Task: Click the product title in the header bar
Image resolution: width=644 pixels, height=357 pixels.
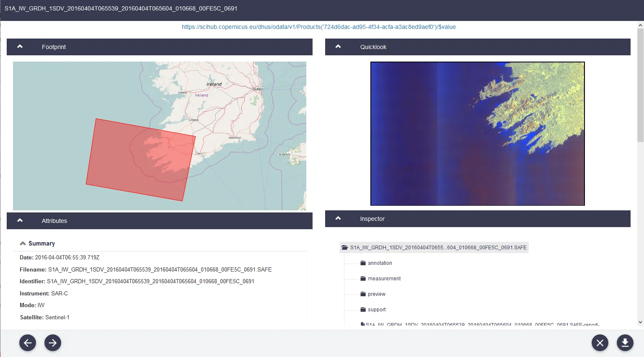Action: [x=121, y=8]
